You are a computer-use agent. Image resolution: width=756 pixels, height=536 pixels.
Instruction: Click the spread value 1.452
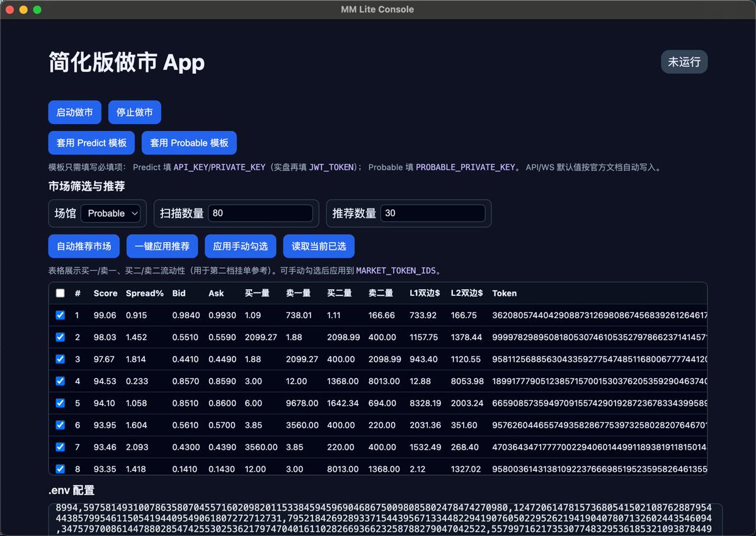pyautogui.click(x=136, y=337)
